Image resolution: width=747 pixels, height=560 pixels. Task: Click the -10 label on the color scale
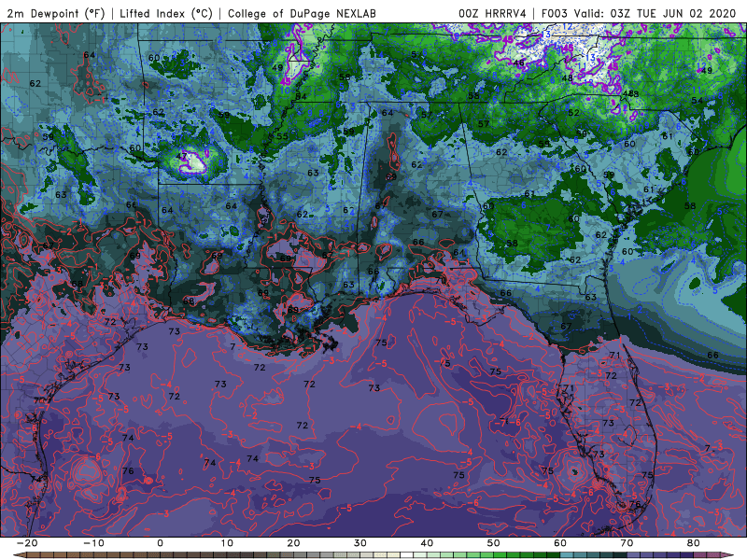93,543
